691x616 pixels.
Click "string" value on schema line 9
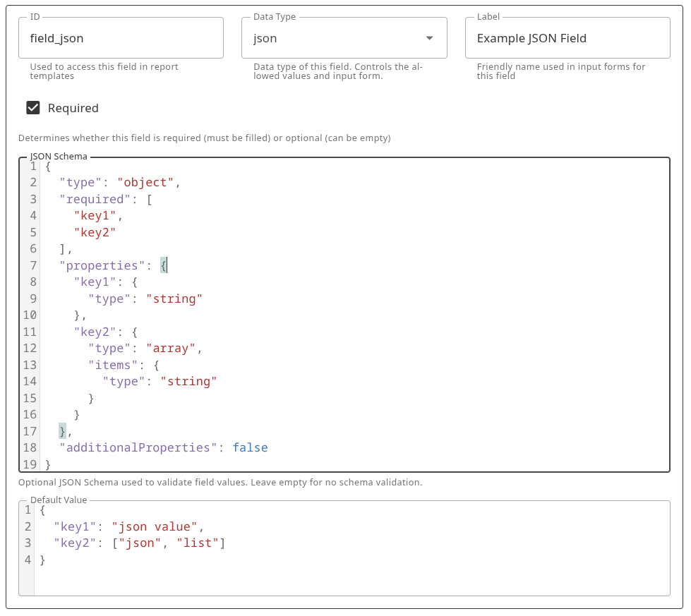[174, 298]
